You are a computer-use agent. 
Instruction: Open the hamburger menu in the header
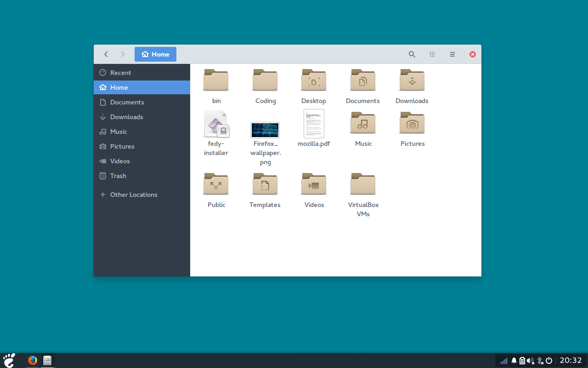coord(452,54)
